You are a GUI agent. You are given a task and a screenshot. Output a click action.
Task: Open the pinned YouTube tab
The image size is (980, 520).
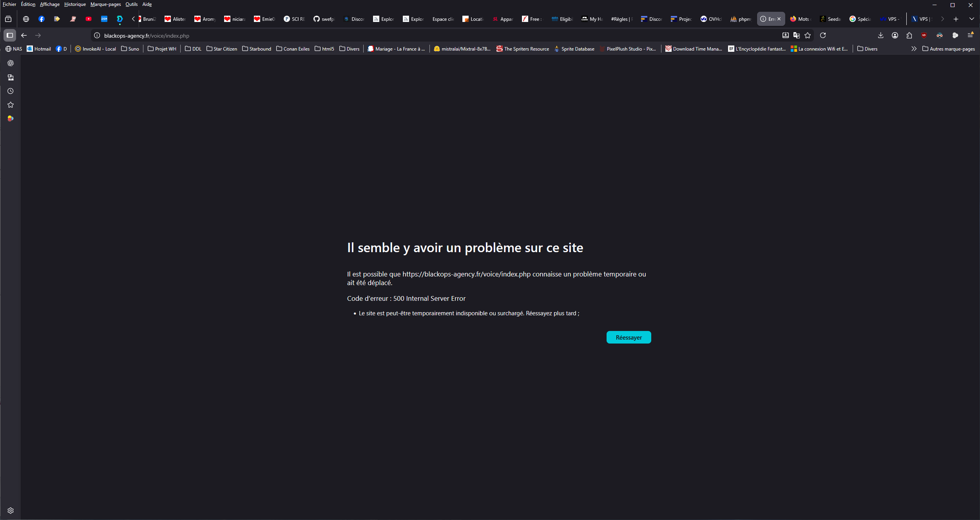pos(89,19)
